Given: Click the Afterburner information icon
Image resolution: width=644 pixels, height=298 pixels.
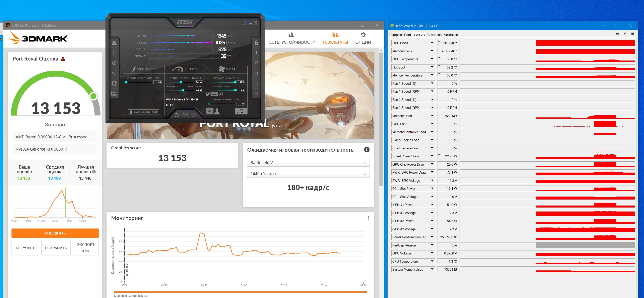Looking at the screenshot, I should click(114, 63).
